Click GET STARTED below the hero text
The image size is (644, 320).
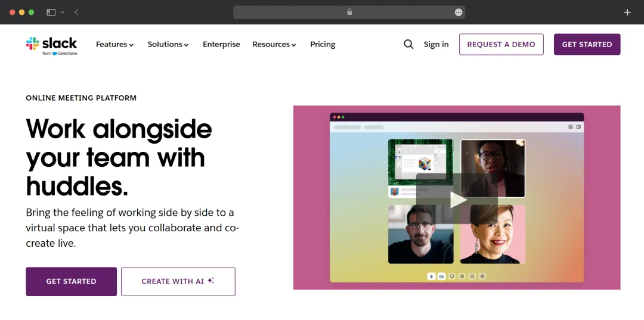pyautogui.click(x=71, y=281)
